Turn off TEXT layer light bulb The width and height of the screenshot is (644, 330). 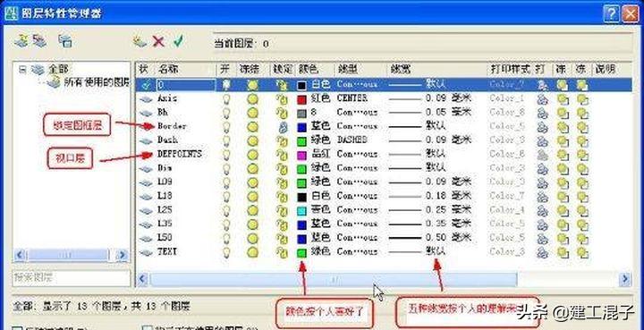coord(225,252)
